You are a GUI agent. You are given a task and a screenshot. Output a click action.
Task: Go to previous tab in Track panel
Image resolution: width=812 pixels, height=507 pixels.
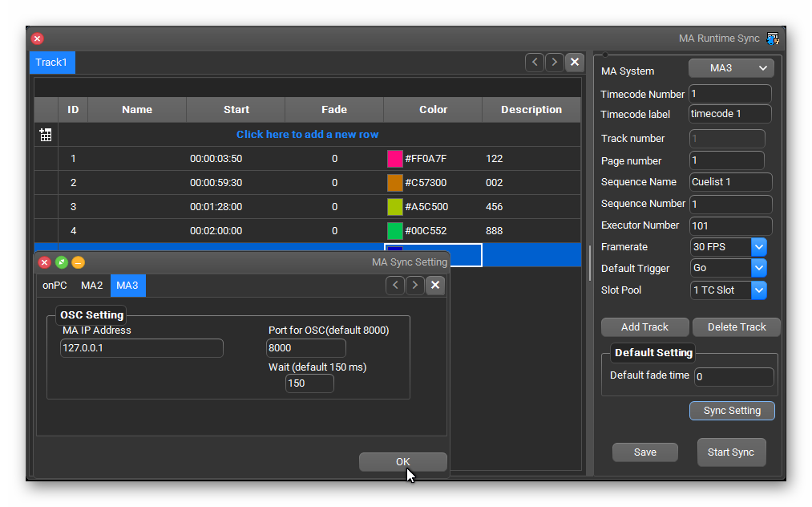coord(535,63)
